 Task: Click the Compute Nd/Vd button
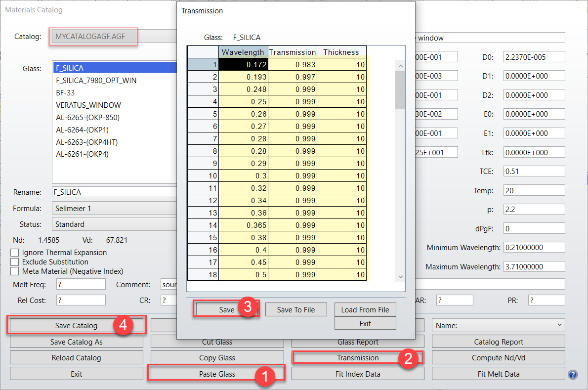click(x=499, y=358)
